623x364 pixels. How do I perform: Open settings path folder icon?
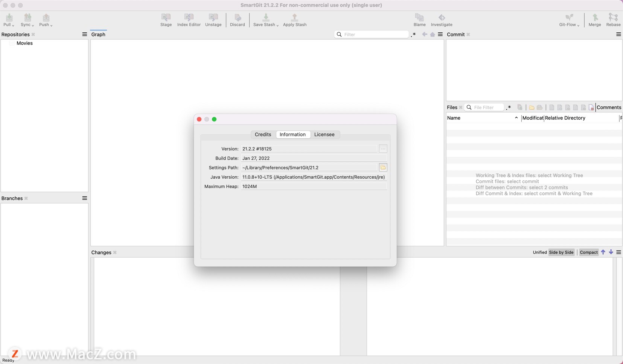point(383,168)
